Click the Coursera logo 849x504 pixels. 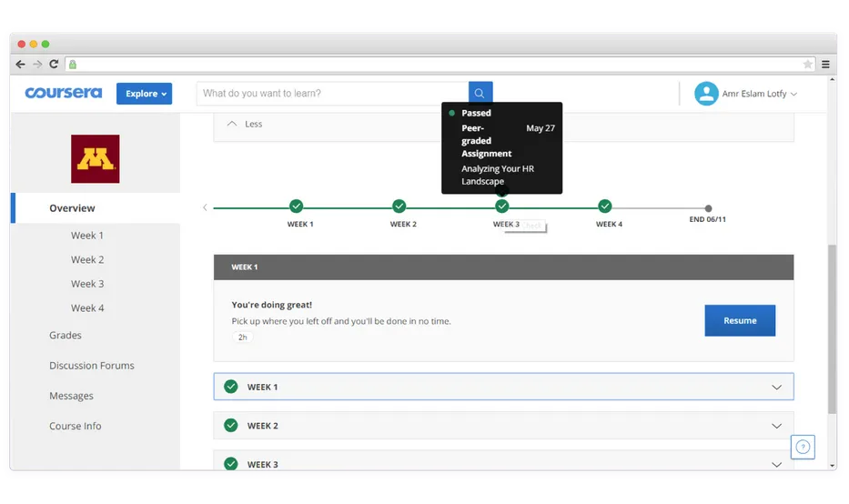[x=63, y=93]
